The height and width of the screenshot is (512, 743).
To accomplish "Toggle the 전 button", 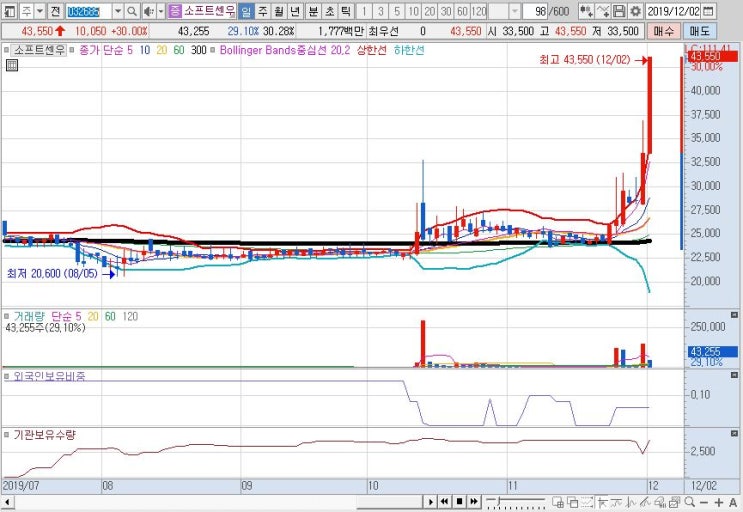I will point(55,11).
